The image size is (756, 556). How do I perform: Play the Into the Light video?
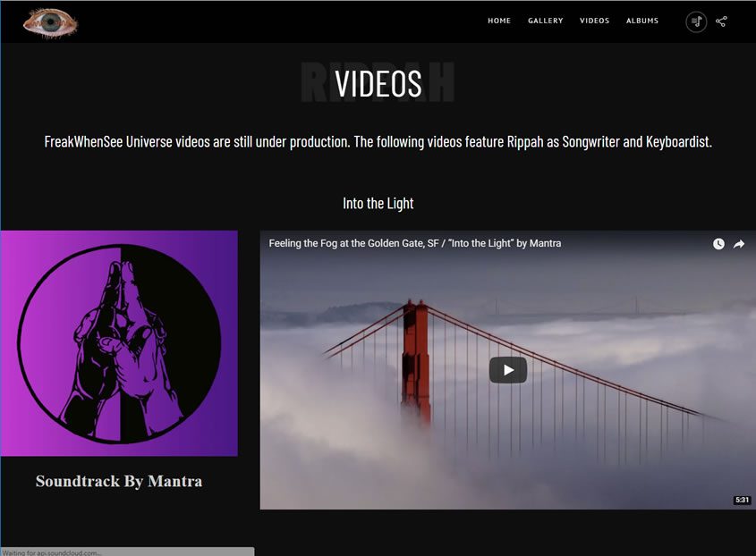click(x=507, y=370)
